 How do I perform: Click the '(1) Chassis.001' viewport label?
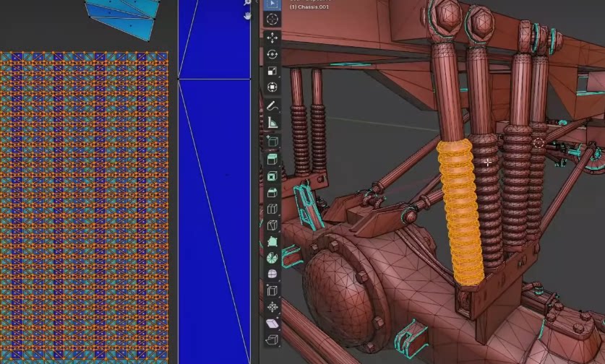point(309,7)
